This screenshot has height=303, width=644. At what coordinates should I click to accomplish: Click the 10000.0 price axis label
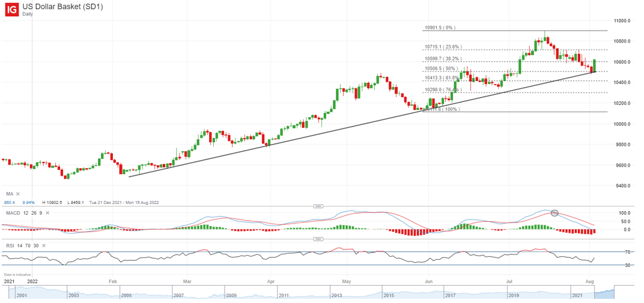point(622,124)
